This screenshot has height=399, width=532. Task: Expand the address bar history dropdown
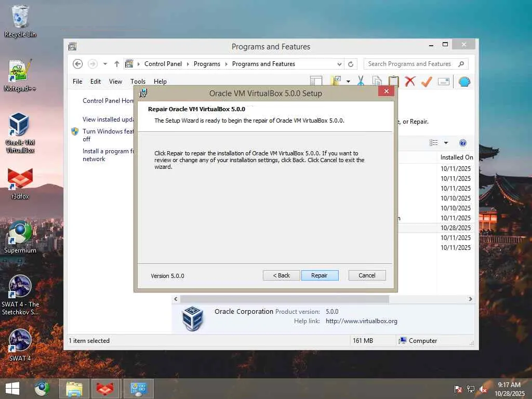[x=339, y=64]
